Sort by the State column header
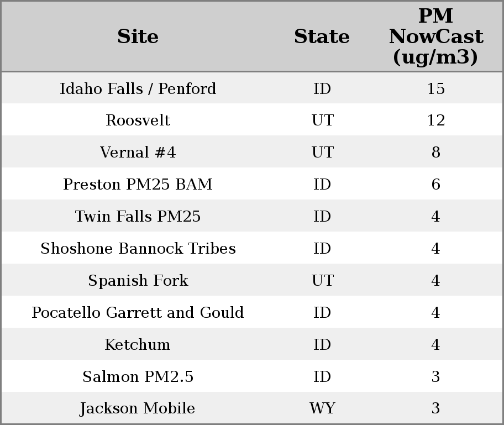Image resolution: width=504 pixels, height=425 pixels. tap(322, 37)
